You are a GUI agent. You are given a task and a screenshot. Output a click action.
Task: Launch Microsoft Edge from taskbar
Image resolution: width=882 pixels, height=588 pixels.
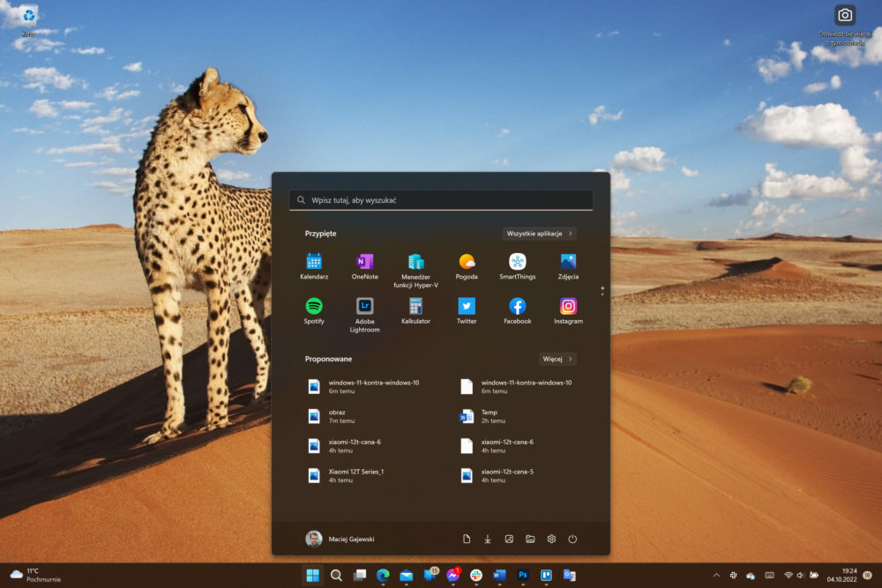[x=383, y=575]
